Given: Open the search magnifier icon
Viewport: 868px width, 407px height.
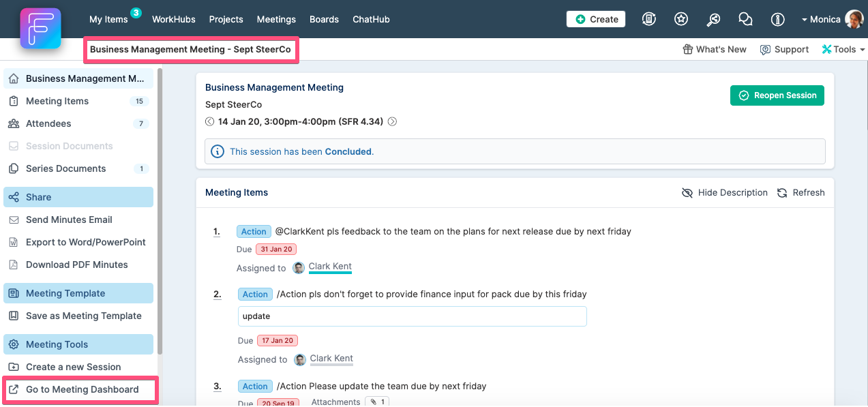Looking at the screenshot, I should [x=713, y=19].
